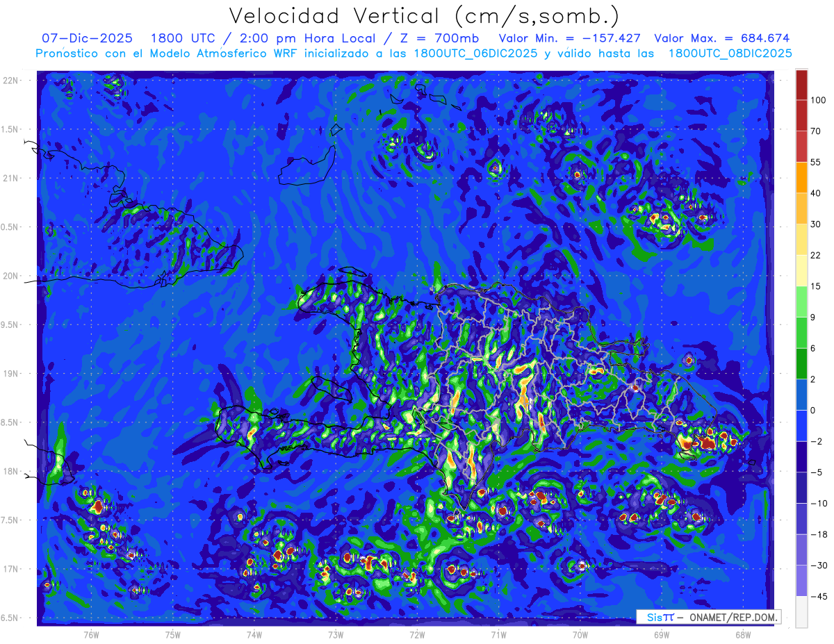The image size is (834, 644).
Task: Click the colorbar label '9'
Action: (813, 317)
